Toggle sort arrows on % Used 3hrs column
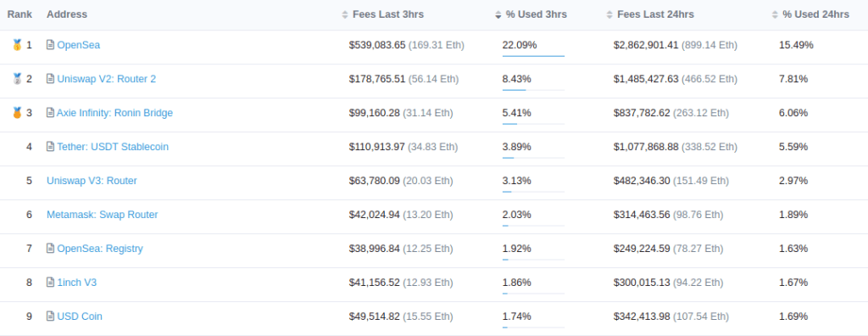Screen dimensions: 868x336 pos(498,15)
